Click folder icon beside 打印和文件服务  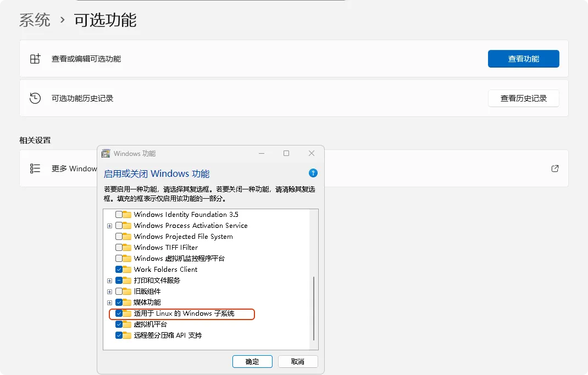[x=127, y=281]
